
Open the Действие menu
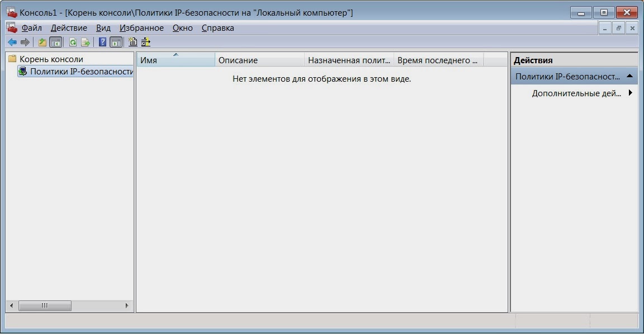click(69, 28)
